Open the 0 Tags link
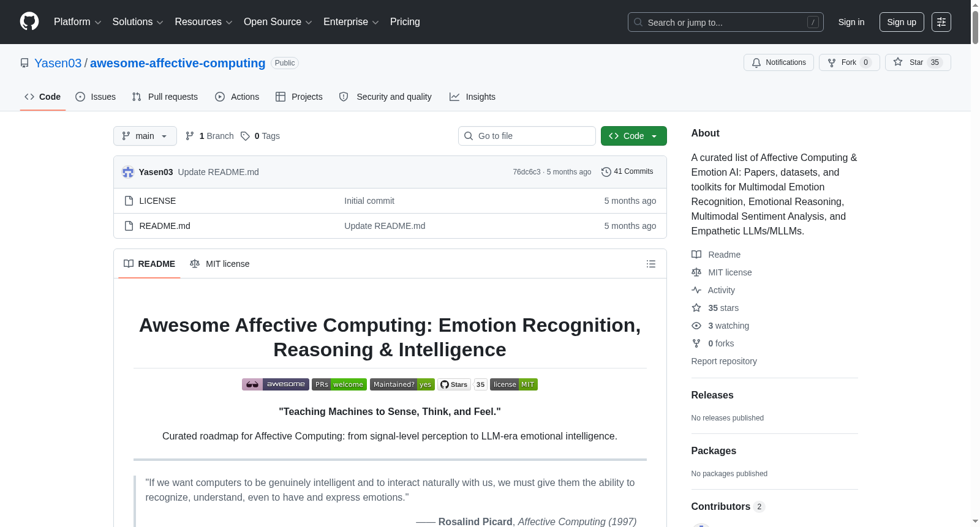Viewport: 980px width, 527px height. pos(260,136)
